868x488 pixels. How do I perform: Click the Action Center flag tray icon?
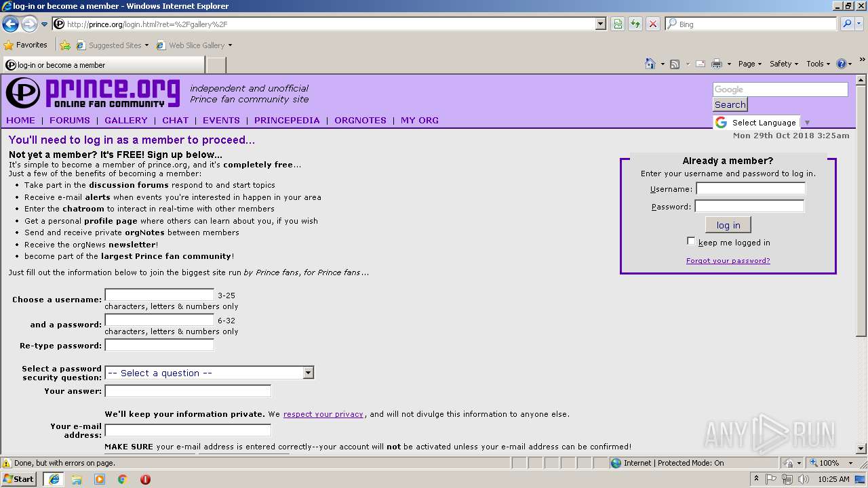pyautogui.click(x=772, y=479)
